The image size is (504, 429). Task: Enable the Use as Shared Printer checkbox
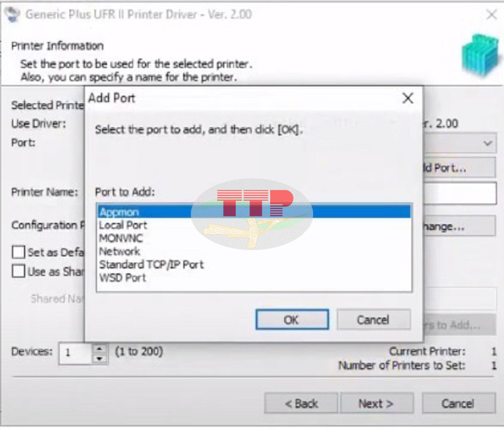19,271
